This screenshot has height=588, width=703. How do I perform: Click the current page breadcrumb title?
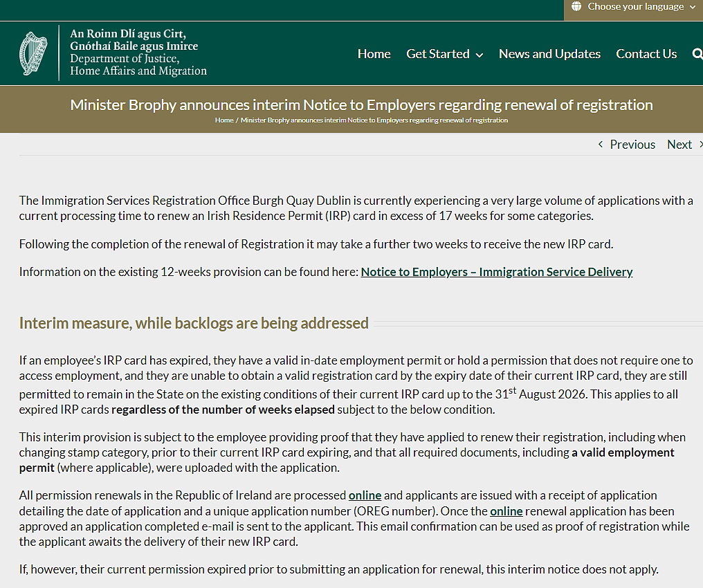(x=374, y=120)
